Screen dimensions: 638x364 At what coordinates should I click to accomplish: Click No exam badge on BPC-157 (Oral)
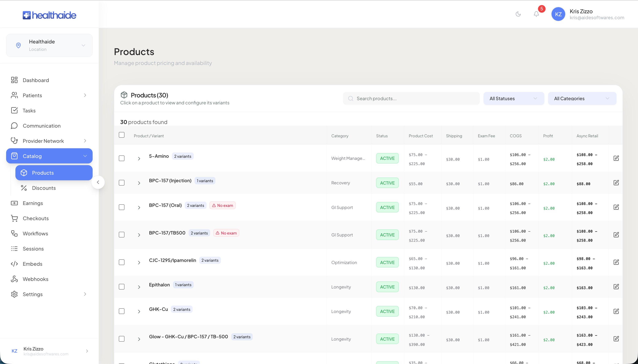coord(222,205)
